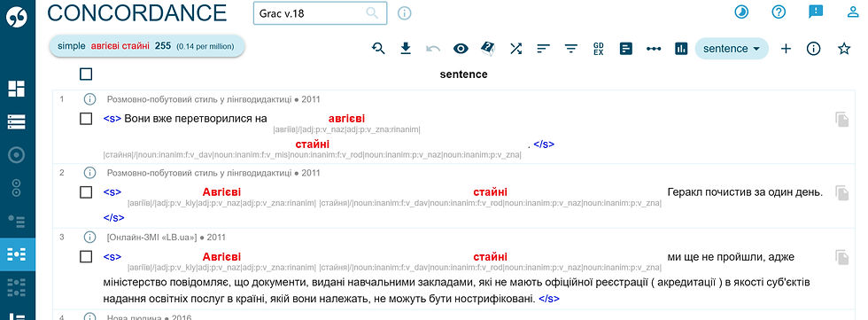Open the user account icon
Viewport: 868px width, 320px height.
pyautogui.click(x=853, y=12)
